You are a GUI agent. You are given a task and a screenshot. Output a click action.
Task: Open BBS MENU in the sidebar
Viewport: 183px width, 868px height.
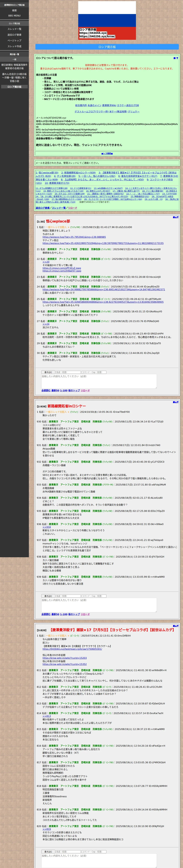click(x=14, y=15)
